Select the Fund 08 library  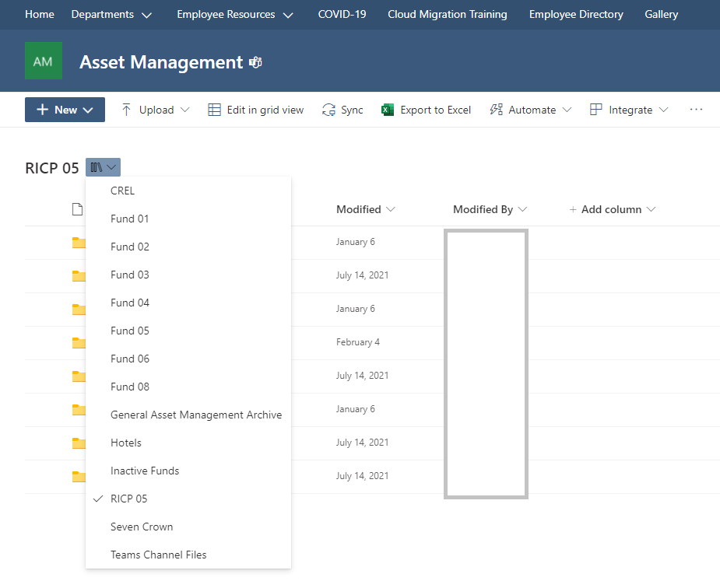(x=188, y=387)
